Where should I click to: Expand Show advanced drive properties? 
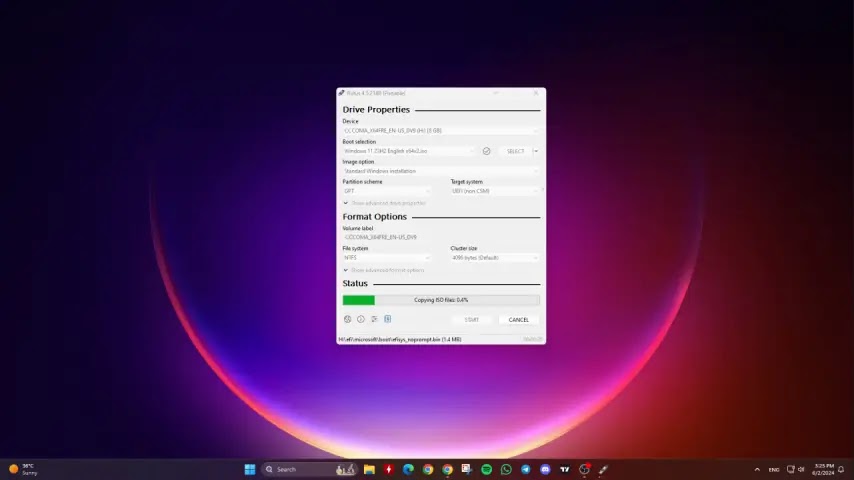[x=385, y=203]
